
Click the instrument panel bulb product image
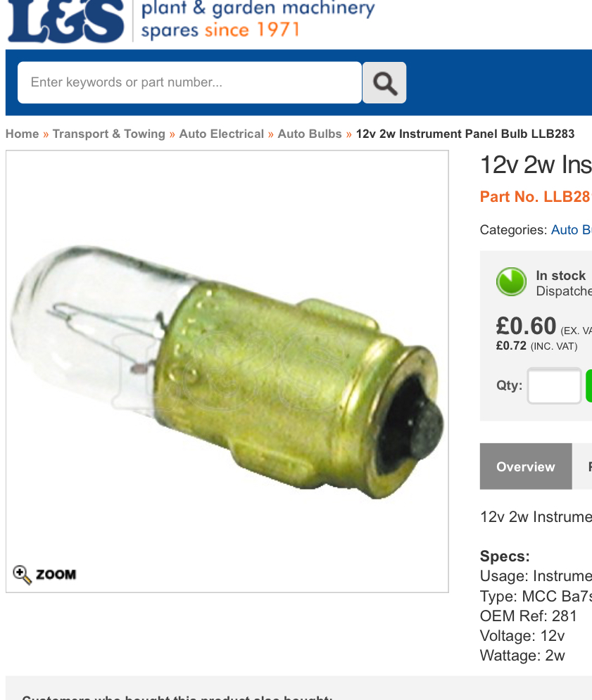227,371
